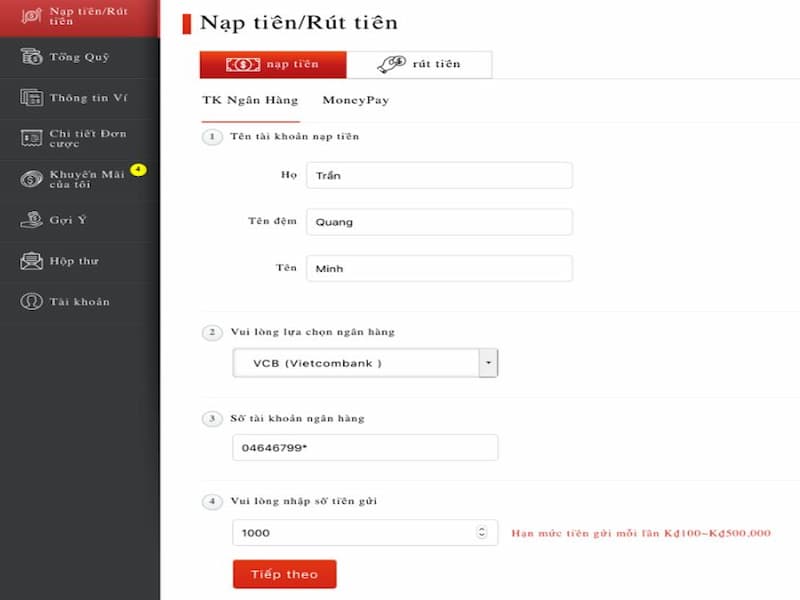Switch to the MoneyPay payment tab
The height and width of the screenshot is (600, 800).
click(x=356, y=100)
